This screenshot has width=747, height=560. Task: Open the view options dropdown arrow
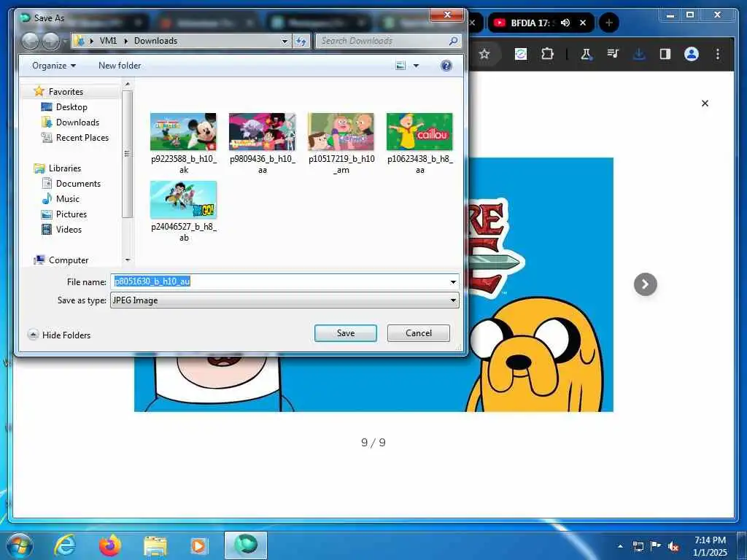coord(416,66)
